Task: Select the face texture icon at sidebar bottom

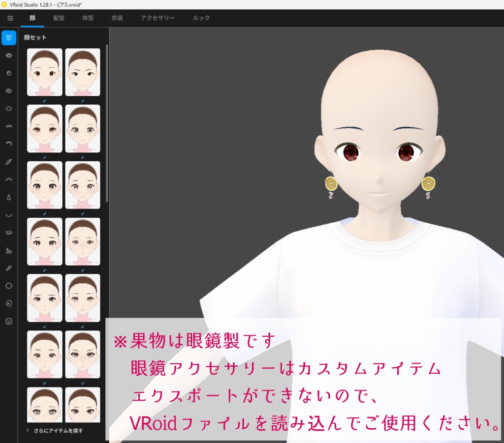Action: click(9, 320)
